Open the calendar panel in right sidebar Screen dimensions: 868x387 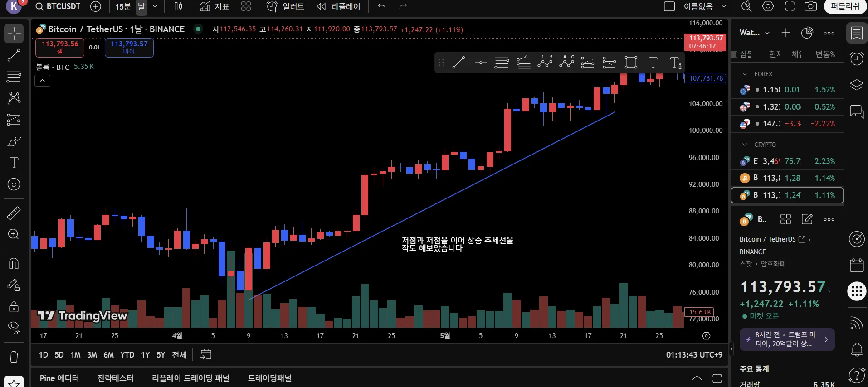pos(857,265)
